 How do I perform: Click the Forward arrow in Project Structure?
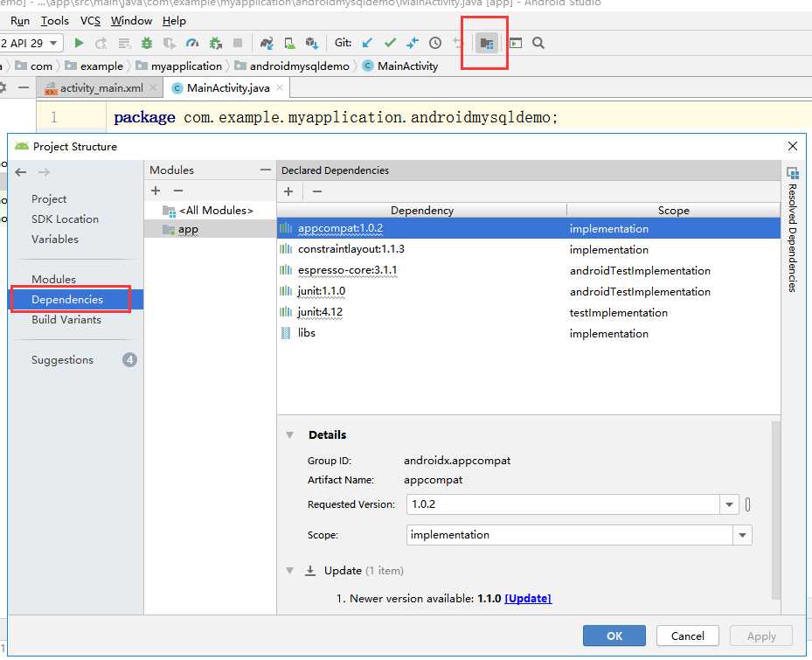point(44,172)
